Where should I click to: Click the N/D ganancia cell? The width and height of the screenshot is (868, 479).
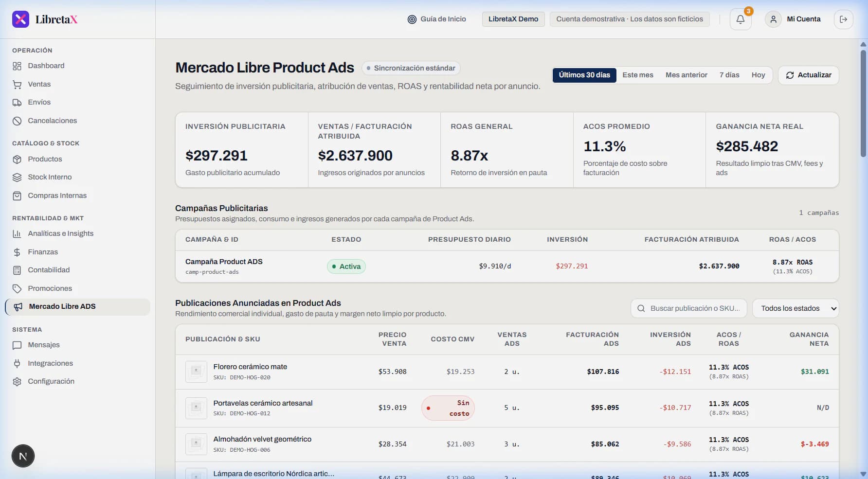tap(823, 408)
